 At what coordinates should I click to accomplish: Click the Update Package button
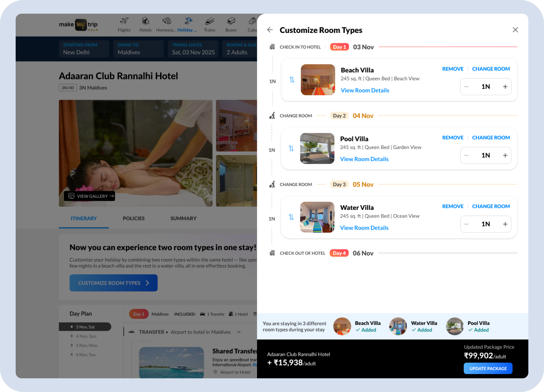coord(488,369)
